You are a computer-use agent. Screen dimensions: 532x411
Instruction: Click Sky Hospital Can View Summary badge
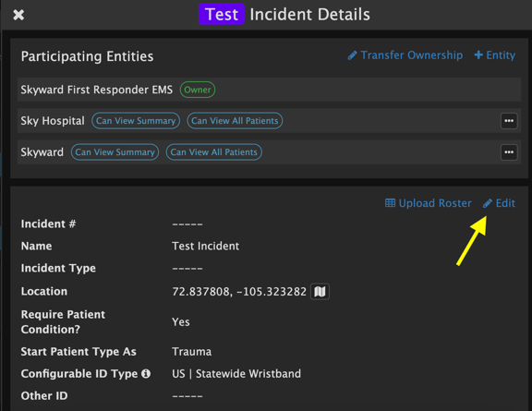[136, 121]
